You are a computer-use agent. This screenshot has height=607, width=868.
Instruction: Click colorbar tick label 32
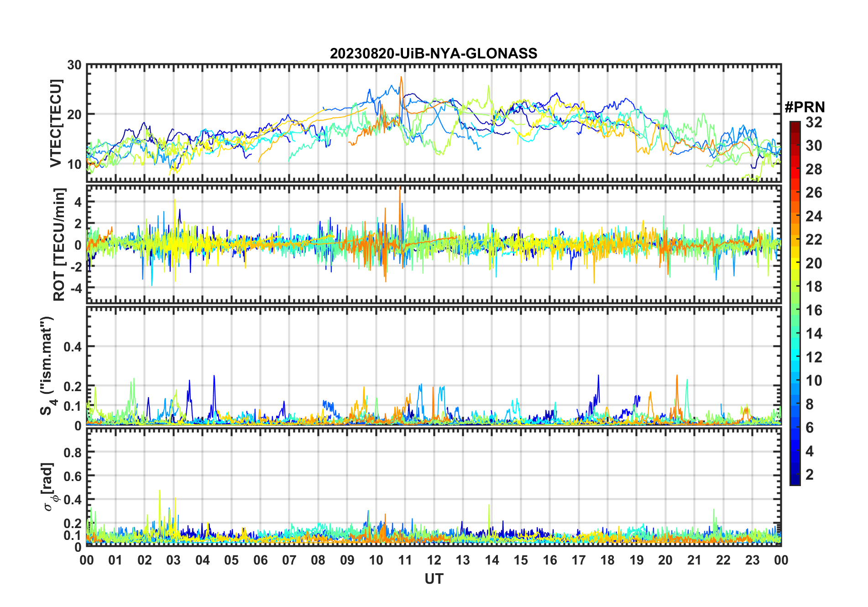814,122
